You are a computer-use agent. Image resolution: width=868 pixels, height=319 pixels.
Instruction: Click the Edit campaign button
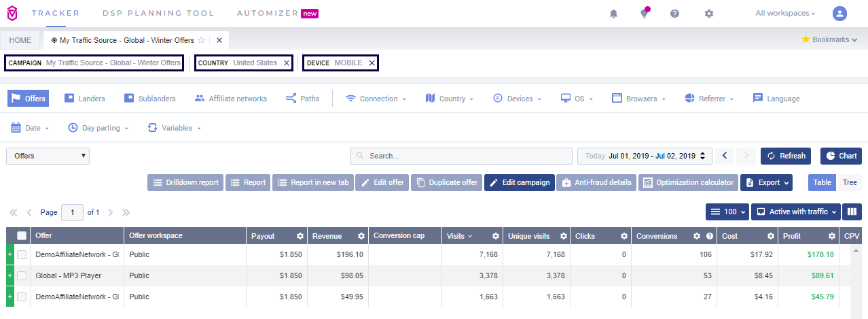(x=520, y=182)
